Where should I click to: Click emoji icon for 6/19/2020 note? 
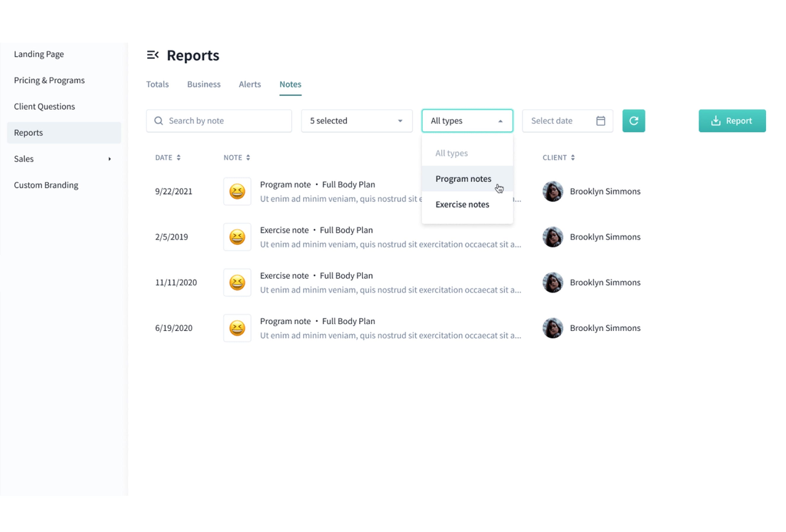(x=237, y=328)
